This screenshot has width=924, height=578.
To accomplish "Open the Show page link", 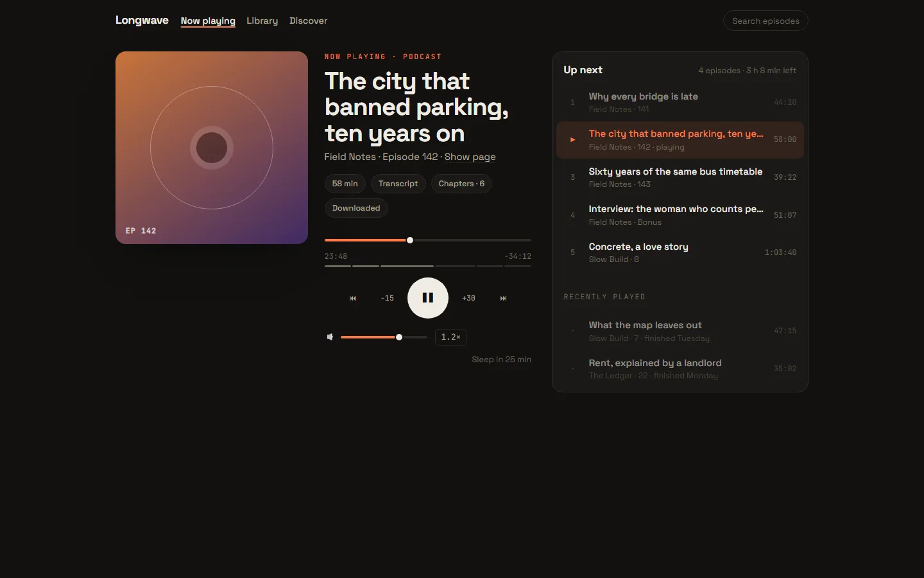I will click(x=470, y=157).
